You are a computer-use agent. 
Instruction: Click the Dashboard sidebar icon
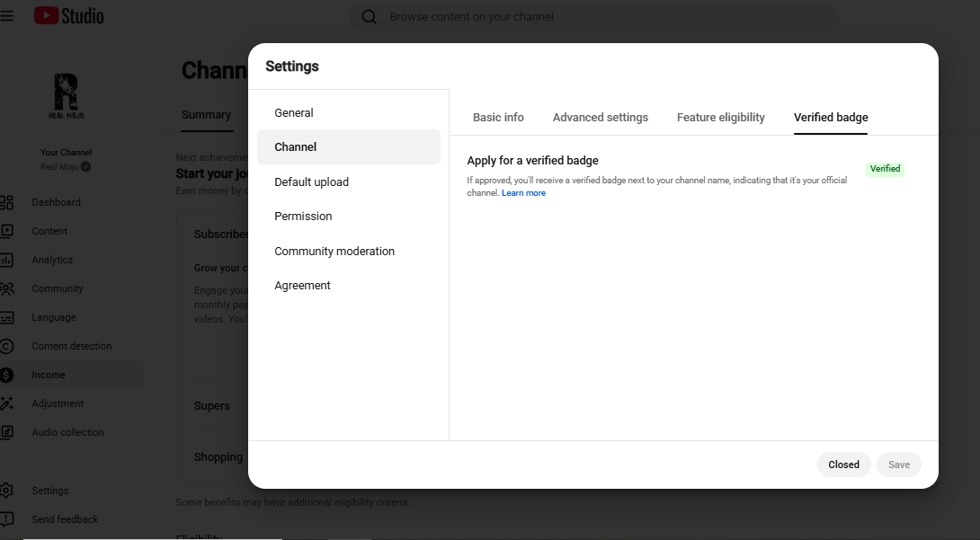click(x=6, y=202)
